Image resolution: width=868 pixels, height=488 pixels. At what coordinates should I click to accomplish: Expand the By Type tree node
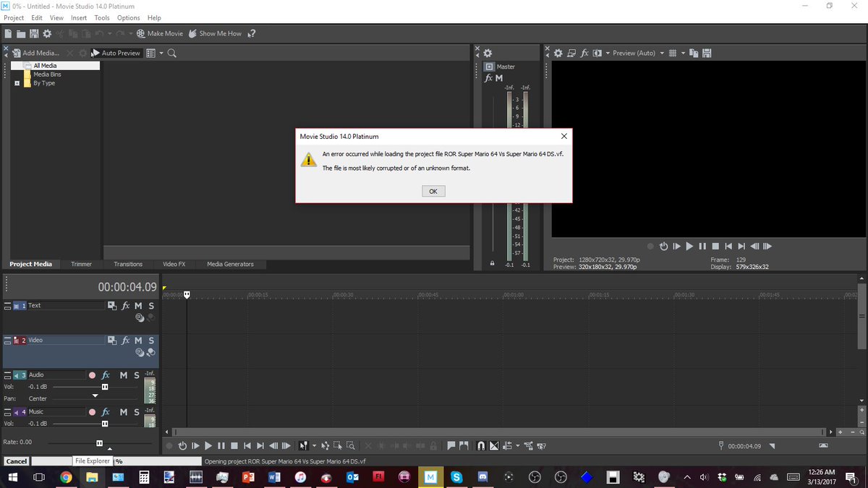(17, 83)
